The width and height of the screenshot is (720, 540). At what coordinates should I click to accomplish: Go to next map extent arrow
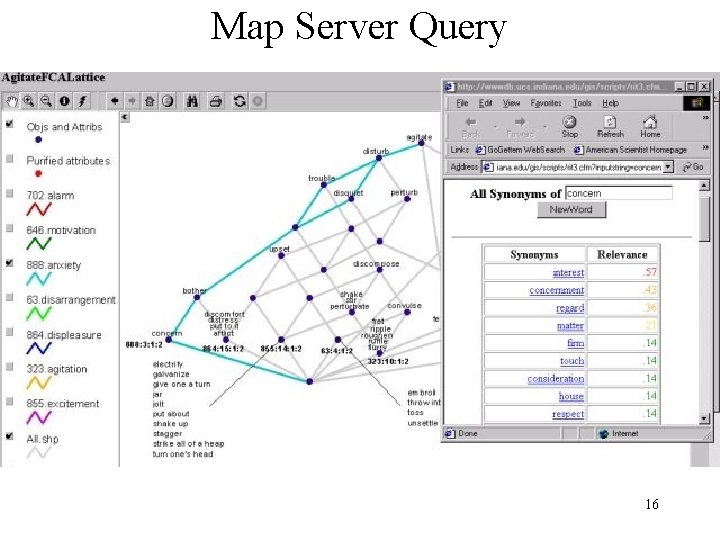[x=132, y=101]
